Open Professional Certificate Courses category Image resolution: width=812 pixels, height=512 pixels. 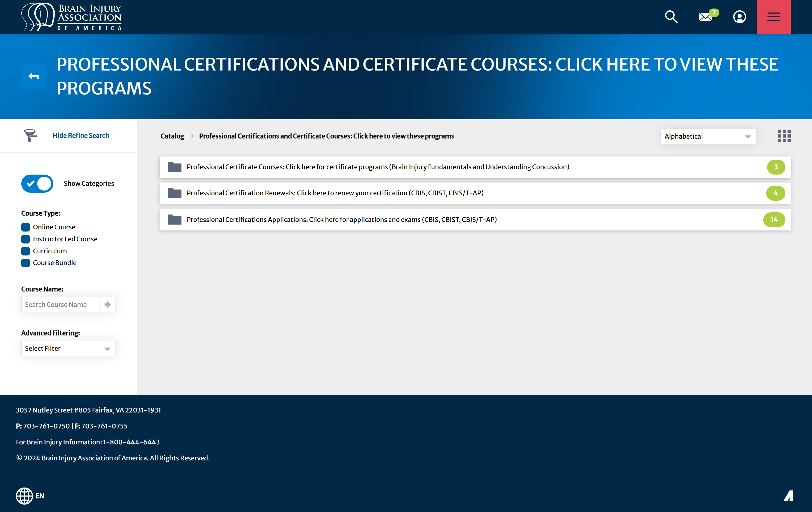475,167
